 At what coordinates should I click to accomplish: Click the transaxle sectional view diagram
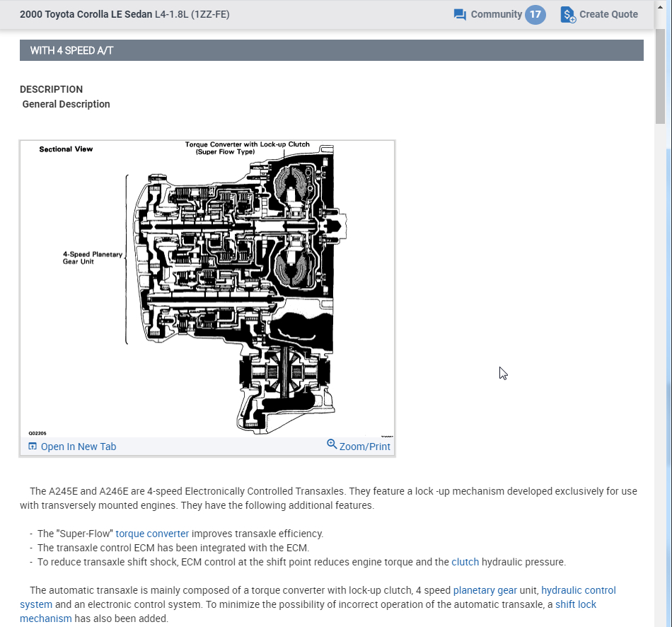(207, 289)
